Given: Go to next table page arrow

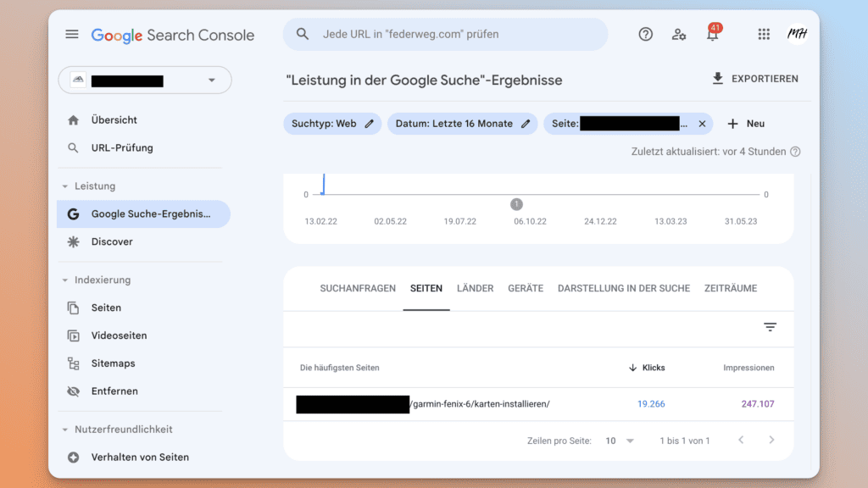Looking at the screenshot, I should point(771,441).
